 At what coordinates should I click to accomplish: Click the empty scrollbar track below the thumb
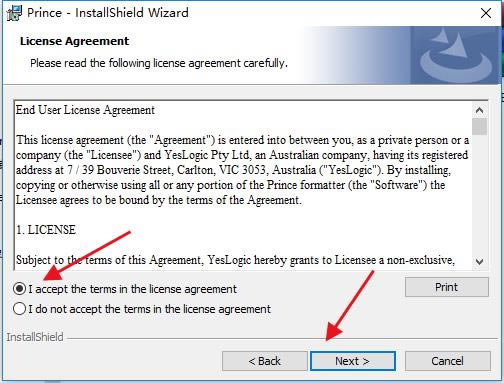[x=479, y=194]
